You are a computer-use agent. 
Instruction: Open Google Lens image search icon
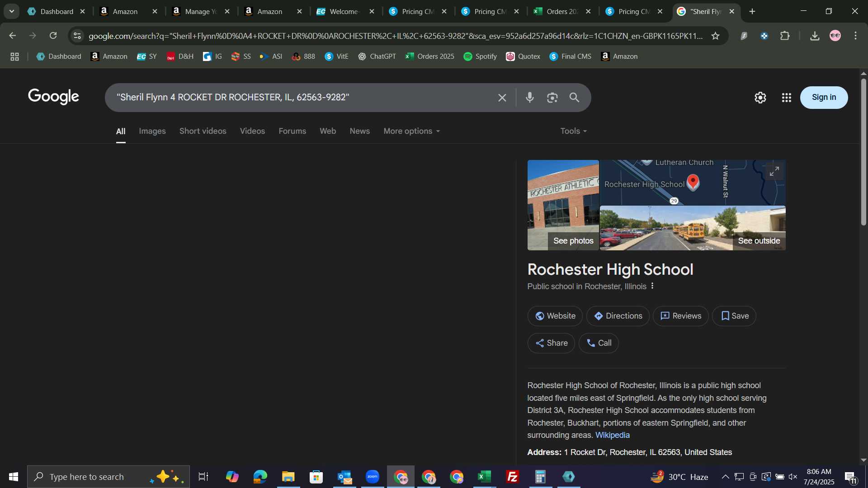click(552, 98)
